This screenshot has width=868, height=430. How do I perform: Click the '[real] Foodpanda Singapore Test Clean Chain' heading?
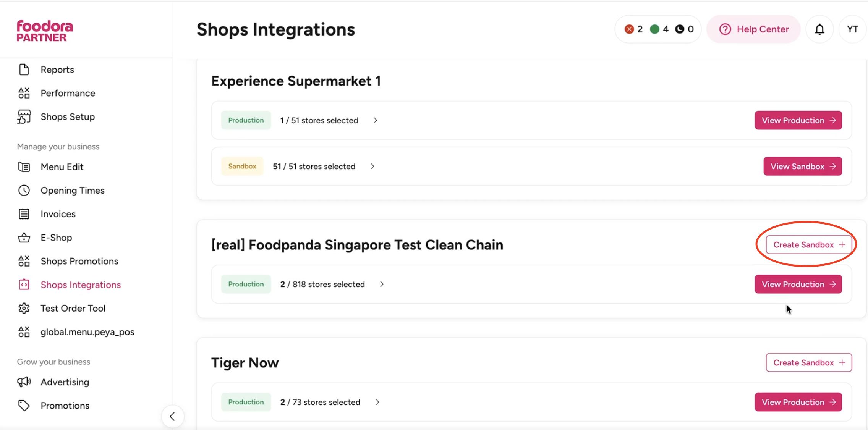(x=357, y=245)
